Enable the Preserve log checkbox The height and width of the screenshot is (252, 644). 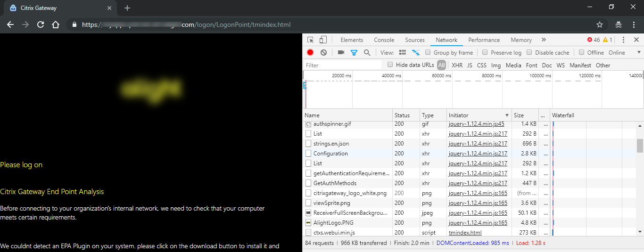tap(484, 53)
